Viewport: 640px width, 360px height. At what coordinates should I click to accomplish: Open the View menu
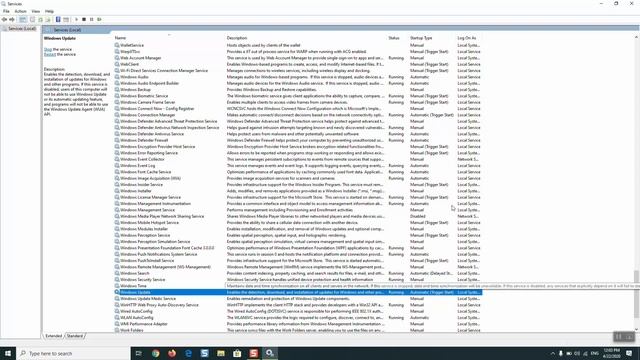click(x=36, y=11)
